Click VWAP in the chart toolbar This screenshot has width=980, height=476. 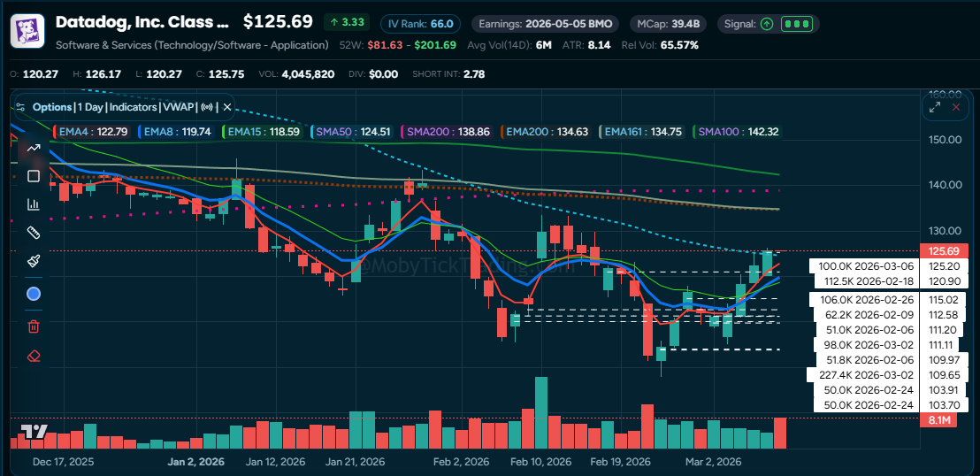(x=178, y=107)
